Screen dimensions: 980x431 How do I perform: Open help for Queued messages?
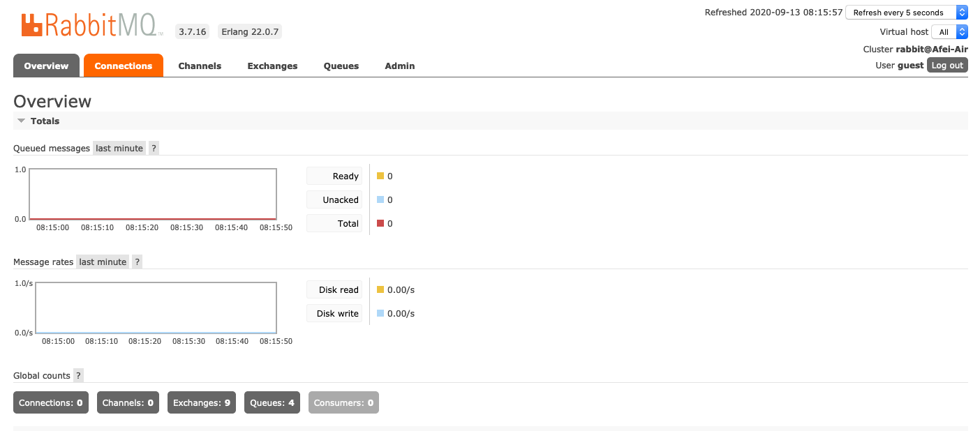[x=154, y=148]
